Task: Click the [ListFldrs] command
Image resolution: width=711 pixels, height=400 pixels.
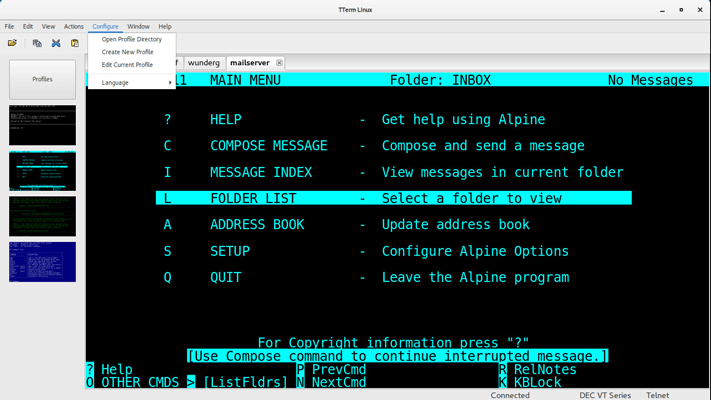Action: [x=245, y=382]
